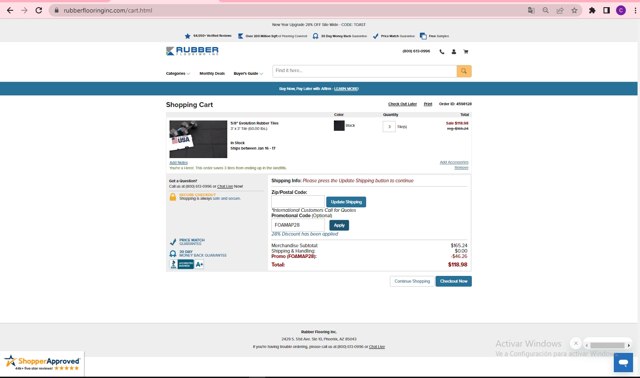Click the Price Match checkmark in top bar
This screenshot has height=378, width=640.
click(376, 36)
